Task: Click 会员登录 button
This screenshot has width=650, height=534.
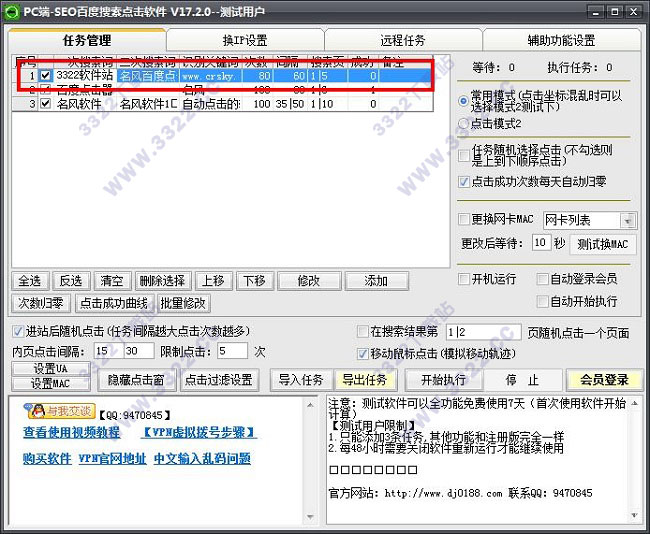Action: (604, 380)
